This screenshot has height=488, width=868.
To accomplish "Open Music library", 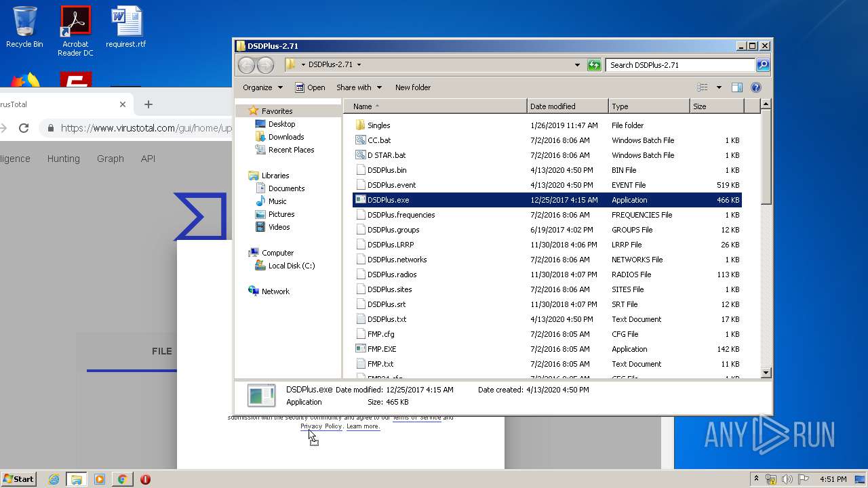I will 277,201.
